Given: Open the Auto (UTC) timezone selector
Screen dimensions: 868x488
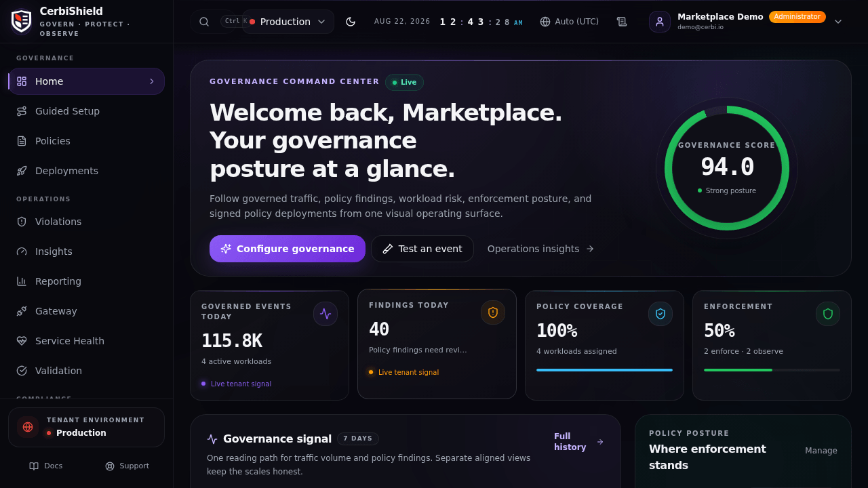Looking at the screenshot, I should point(570,22).
